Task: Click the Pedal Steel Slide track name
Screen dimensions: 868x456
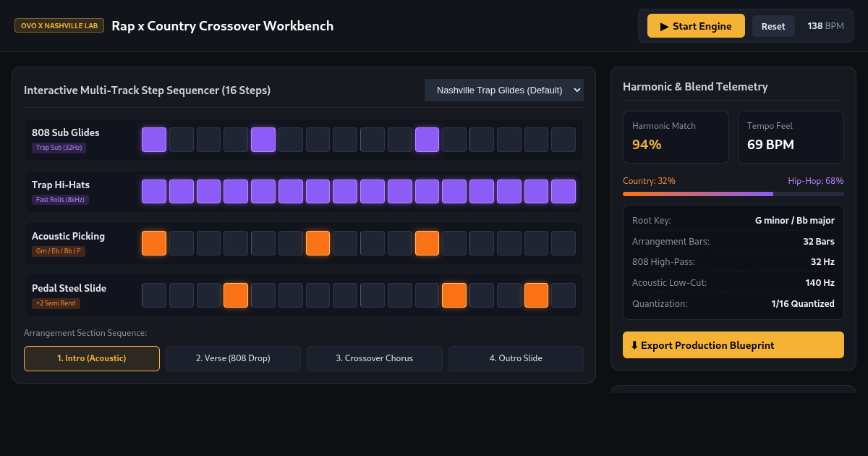Action: (x=69, y=288)
